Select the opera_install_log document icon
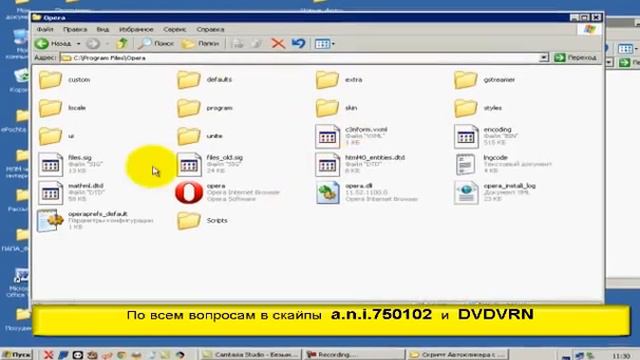The height and width of the screenshot is (360, 640). tap(466, 193)
